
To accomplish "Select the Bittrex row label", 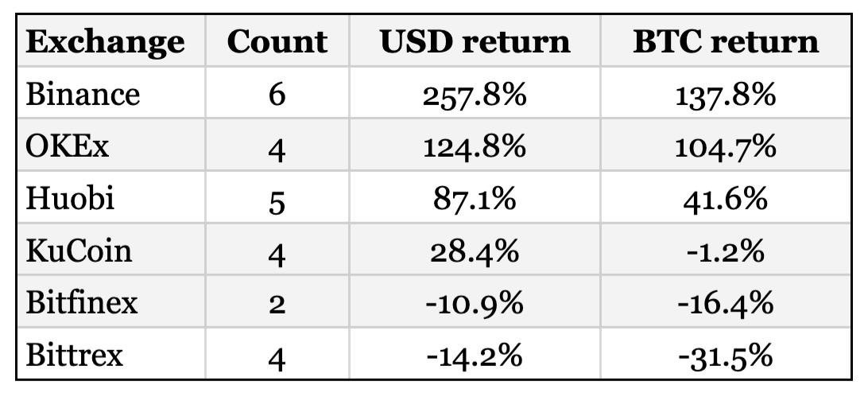I will click(x=75, y=355).
